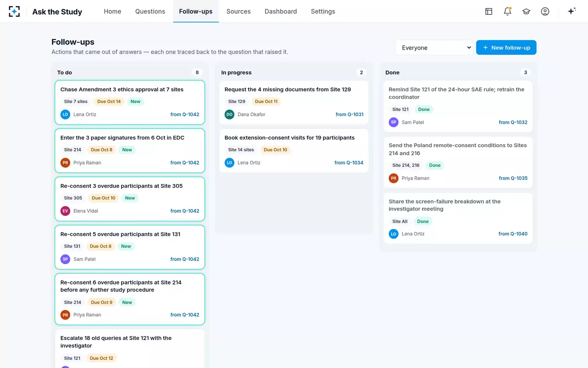Switch to the Sources tab
Image resolution: width=588 pixels, height=368 pixels.
[238, 11]
